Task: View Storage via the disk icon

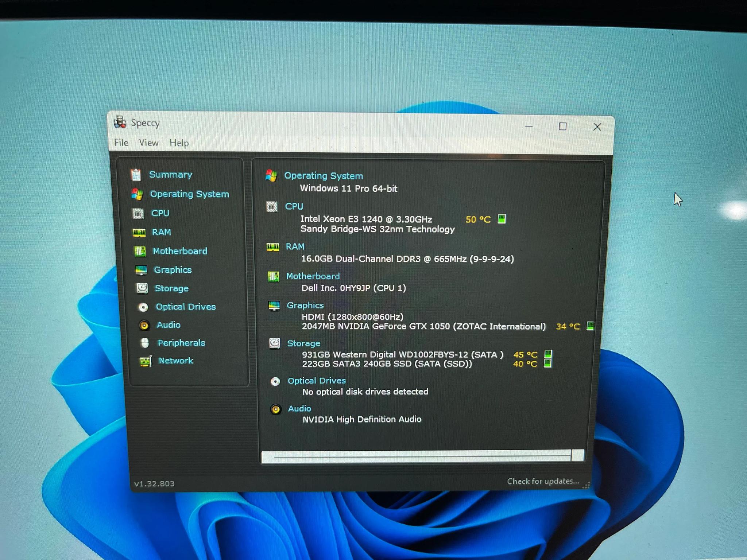Action: 143,288
